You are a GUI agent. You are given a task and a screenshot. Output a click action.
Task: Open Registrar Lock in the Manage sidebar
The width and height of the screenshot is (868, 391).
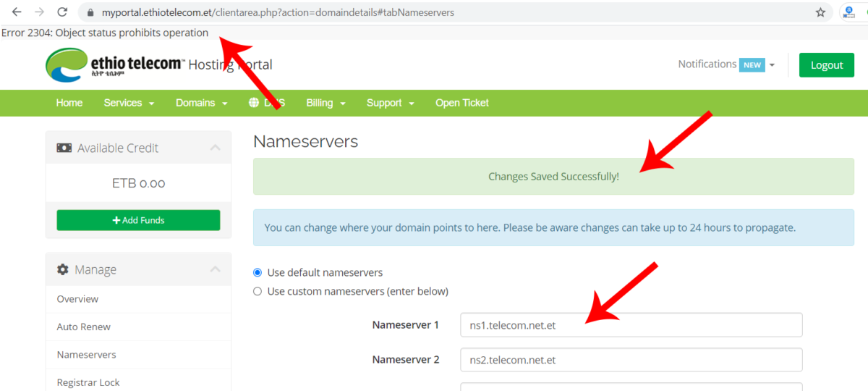[88, 382]
